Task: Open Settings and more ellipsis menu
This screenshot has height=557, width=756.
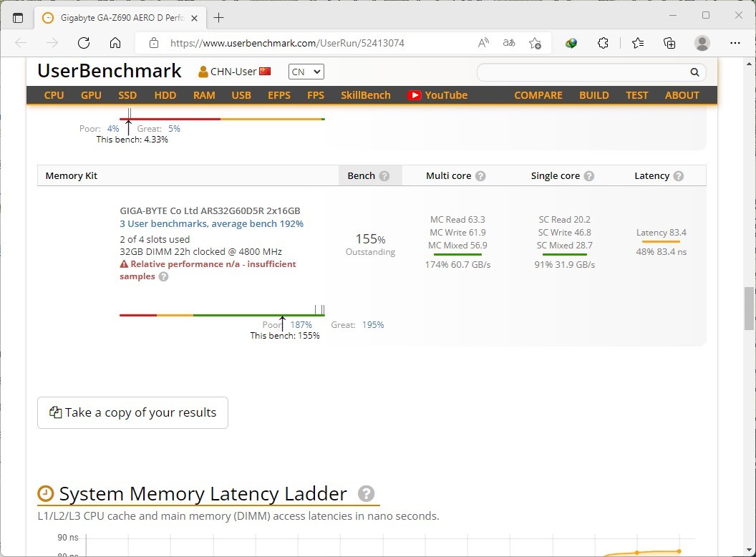Action: point(735,43)
